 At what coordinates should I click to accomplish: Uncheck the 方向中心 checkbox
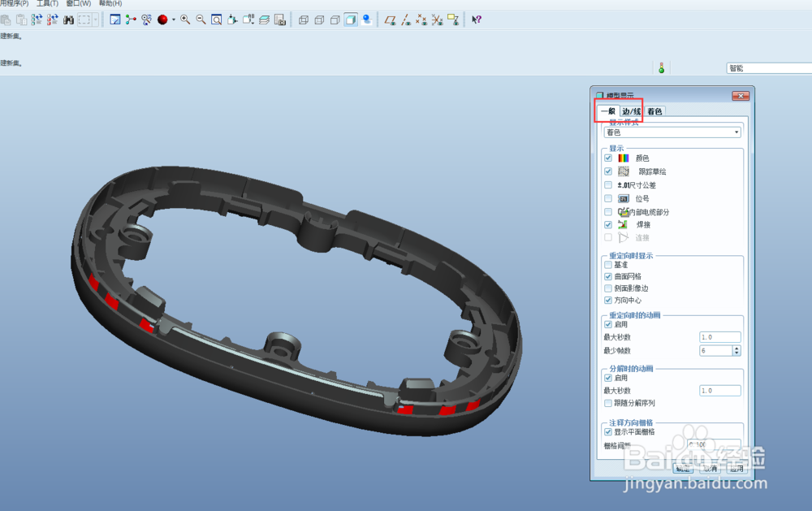click(x=608, y=300)
